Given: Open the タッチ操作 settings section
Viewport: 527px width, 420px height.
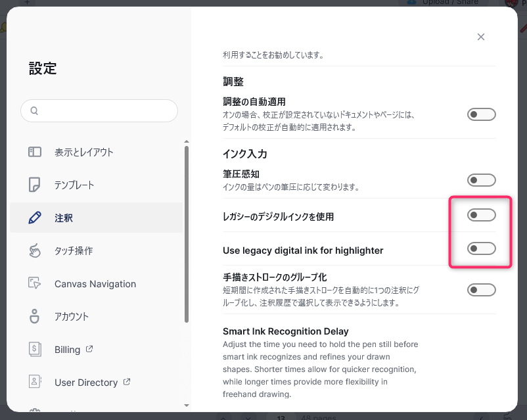Looking at the screenshot, I should coord(74,250).
